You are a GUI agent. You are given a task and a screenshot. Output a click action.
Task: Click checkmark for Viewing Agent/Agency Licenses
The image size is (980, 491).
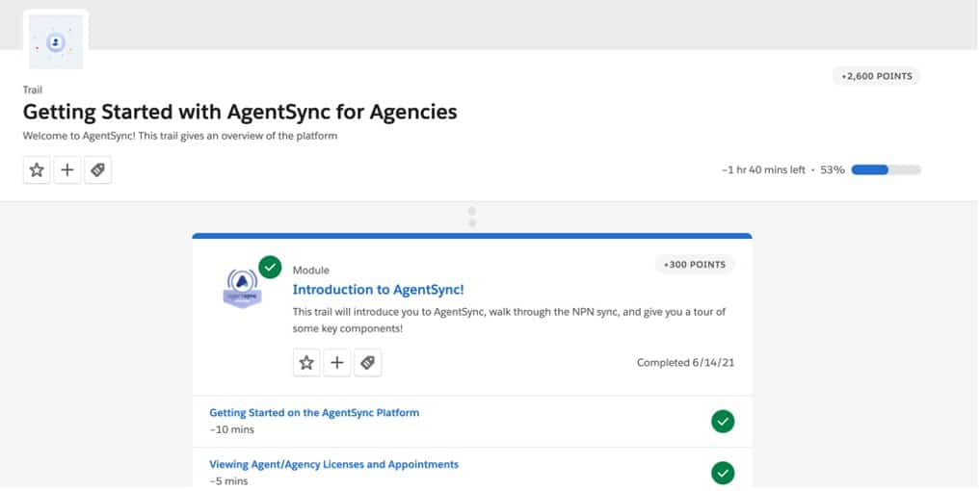[x=723, y=474]
